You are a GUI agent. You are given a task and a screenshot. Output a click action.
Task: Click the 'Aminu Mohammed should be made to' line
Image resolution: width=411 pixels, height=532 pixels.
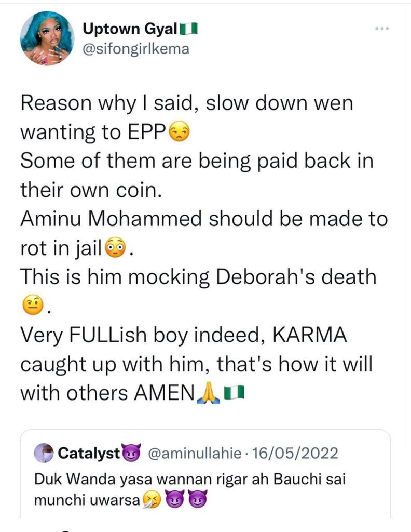(204, 219)
